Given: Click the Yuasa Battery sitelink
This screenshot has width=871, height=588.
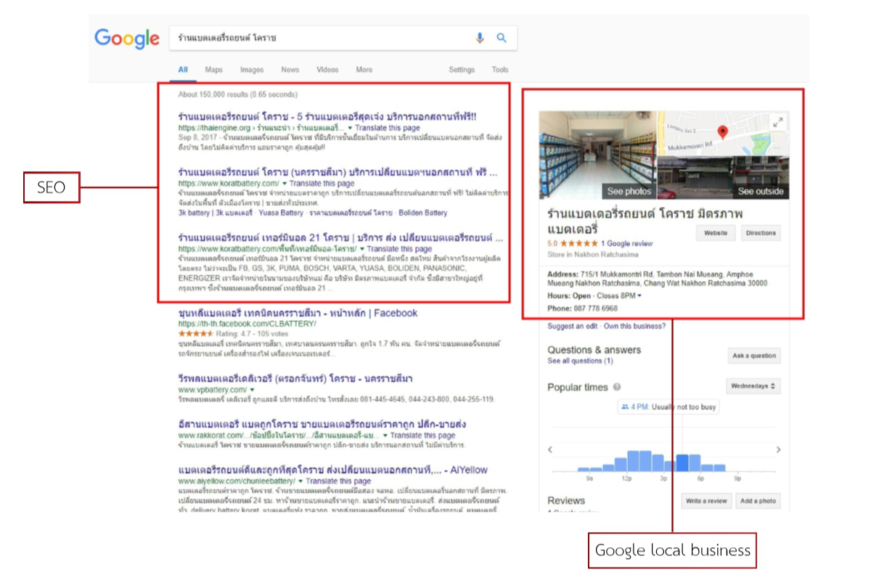Looking at the screenshot, I should pos(281,213).
